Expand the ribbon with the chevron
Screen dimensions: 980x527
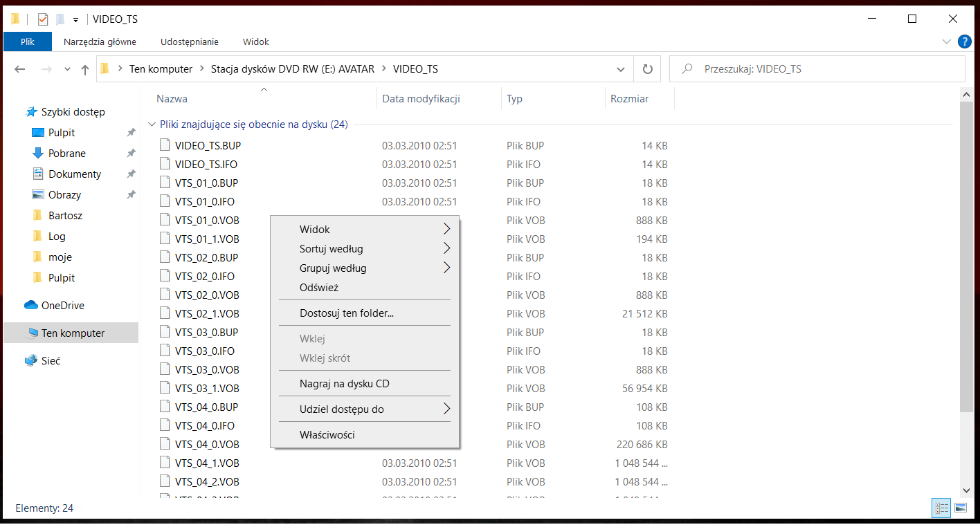point(947,41)
